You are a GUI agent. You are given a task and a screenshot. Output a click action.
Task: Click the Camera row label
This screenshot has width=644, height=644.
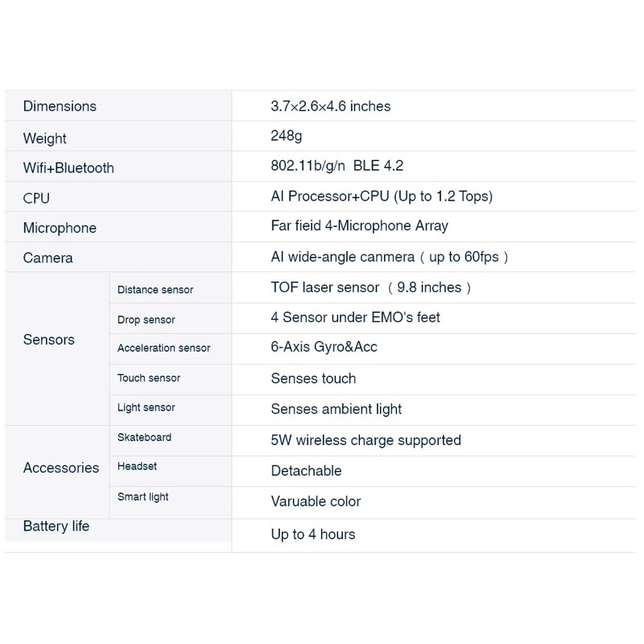click(x=48, y=258)
